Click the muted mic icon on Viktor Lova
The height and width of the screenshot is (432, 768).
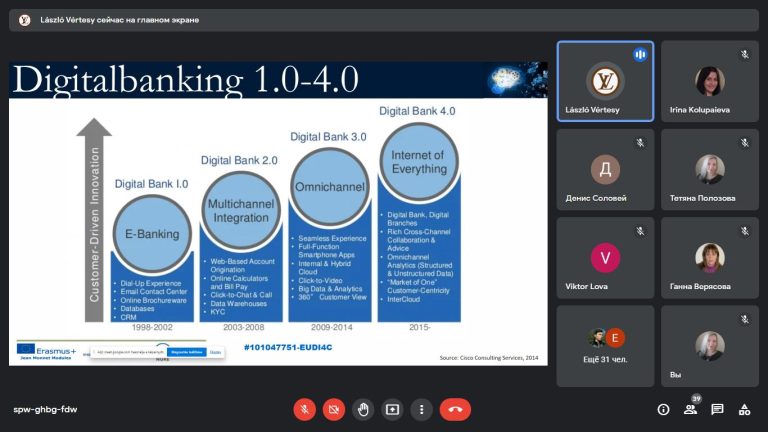[640, 231]
